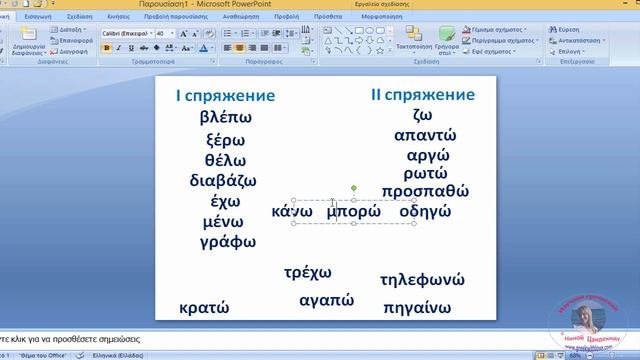The height and width of the screenshot is (360, 640).
Task: Toggle Strikethrough formatting
Action: (x=144, y=48)
